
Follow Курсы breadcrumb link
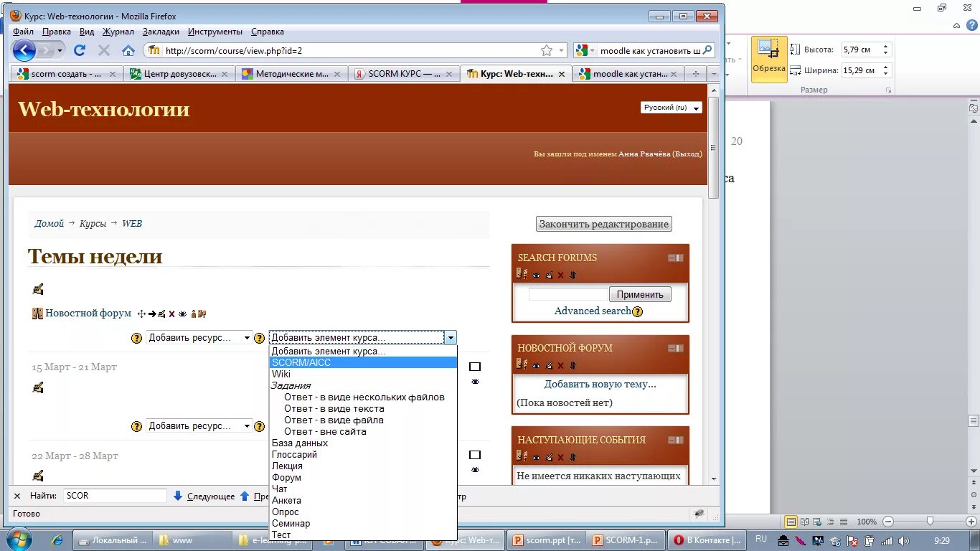(93, 224)
